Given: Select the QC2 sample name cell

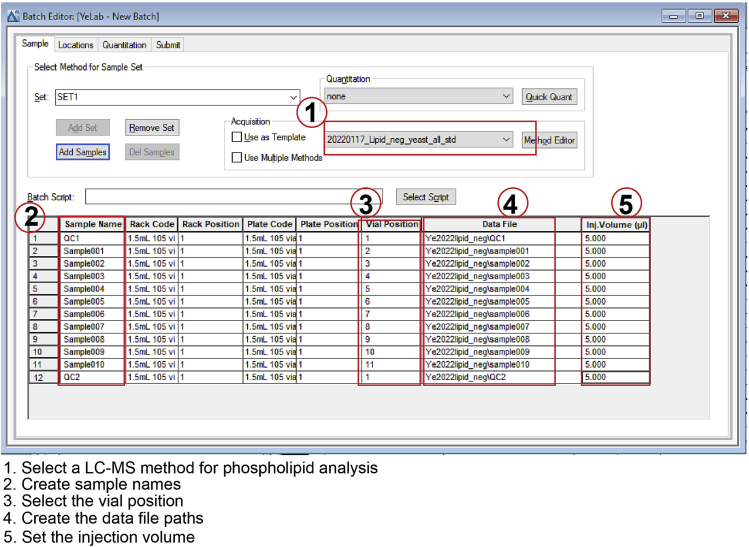Looking at the screenshot, I should tap(92, 377).
